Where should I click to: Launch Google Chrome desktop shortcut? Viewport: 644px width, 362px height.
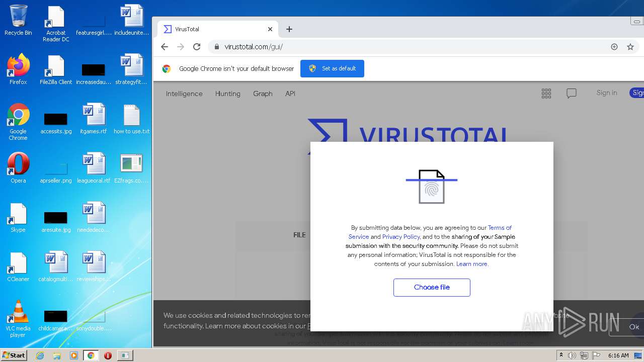[18, 122]
